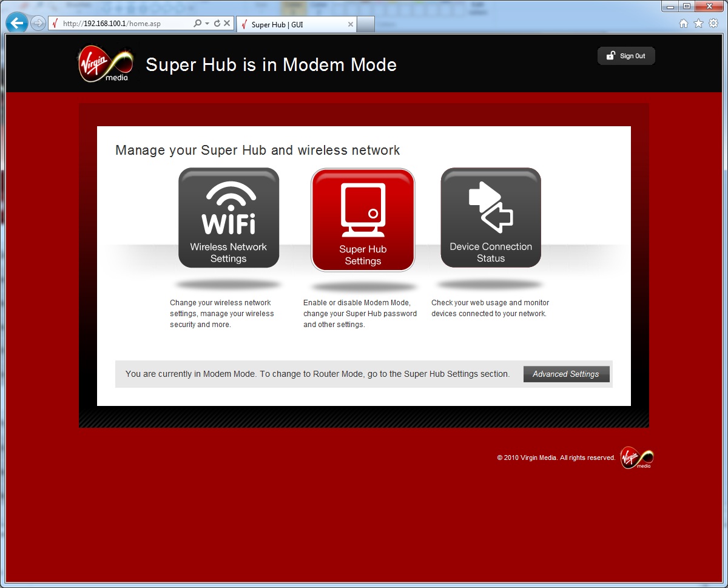728x588 pixels.
Task: Open the browser Tools gear icon
Action: (713, 24)
